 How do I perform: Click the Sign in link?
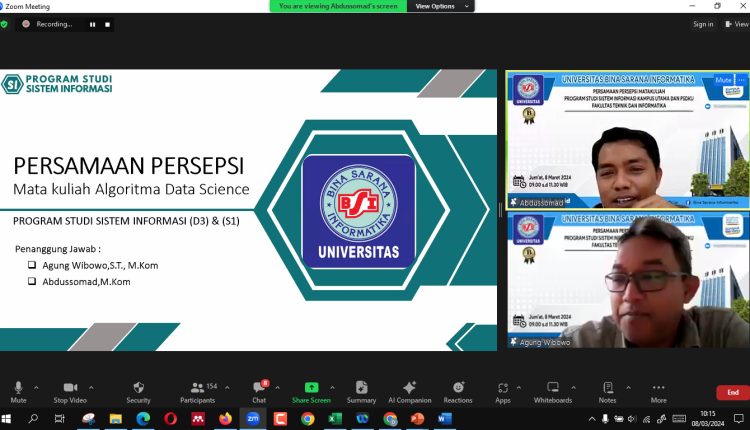(703, 24)
